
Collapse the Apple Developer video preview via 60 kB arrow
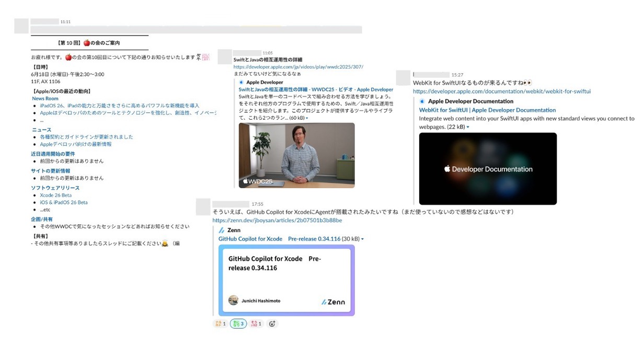point(307,119)
